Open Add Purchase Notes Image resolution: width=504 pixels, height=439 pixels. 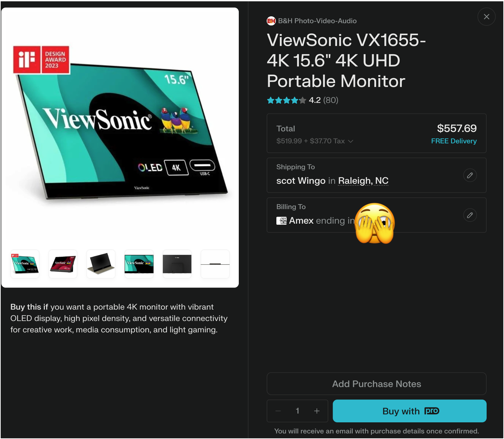point(376,384)
